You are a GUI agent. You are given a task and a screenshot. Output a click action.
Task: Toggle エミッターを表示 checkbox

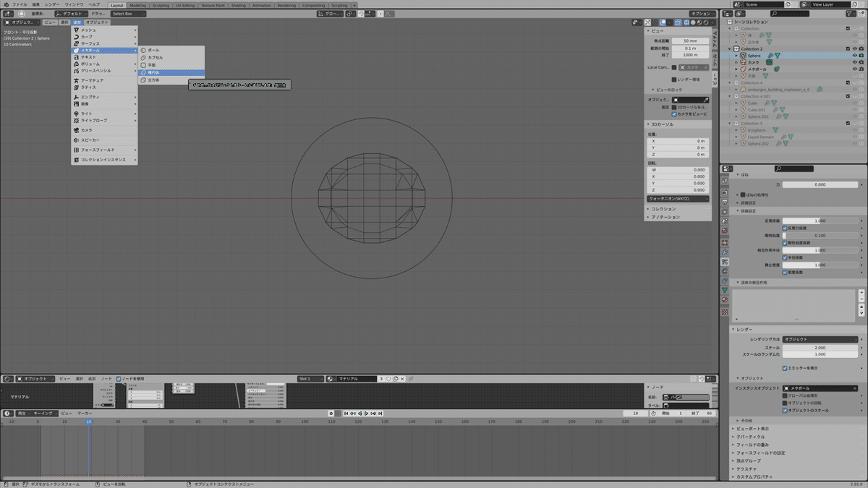[x=785, y=368]
